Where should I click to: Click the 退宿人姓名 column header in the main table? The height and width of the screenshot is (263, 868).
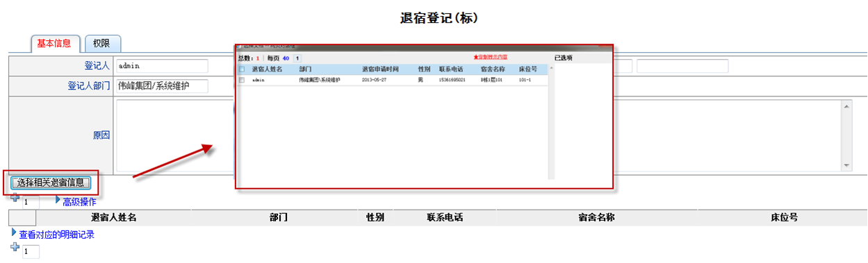(x=113, y=218)
